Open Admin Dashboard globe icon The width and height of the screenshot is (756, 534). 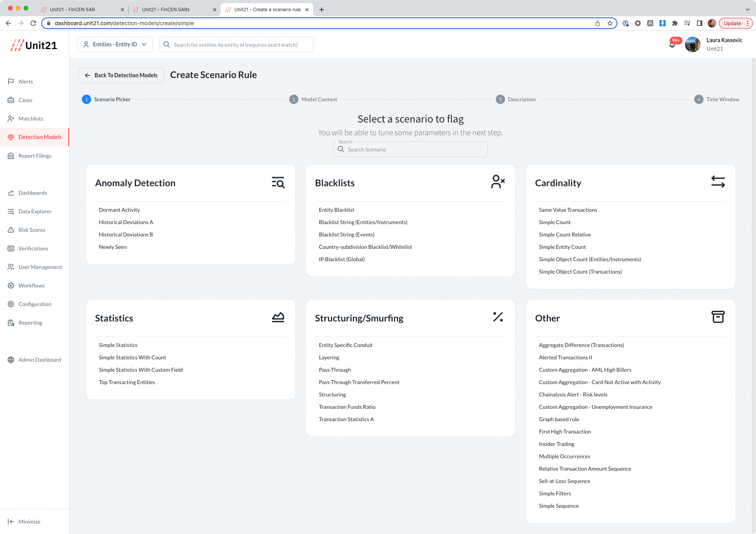(11, 360)
